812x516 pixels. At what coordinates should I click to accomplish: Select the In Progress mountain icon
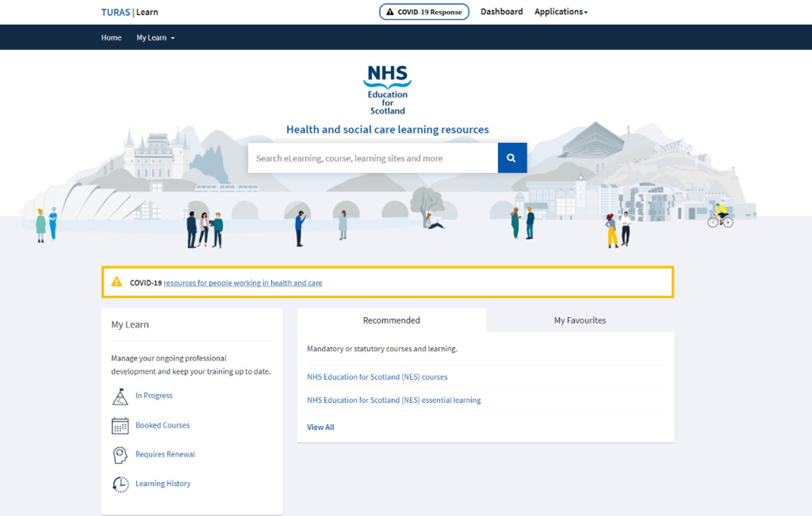tap(121, 396)
